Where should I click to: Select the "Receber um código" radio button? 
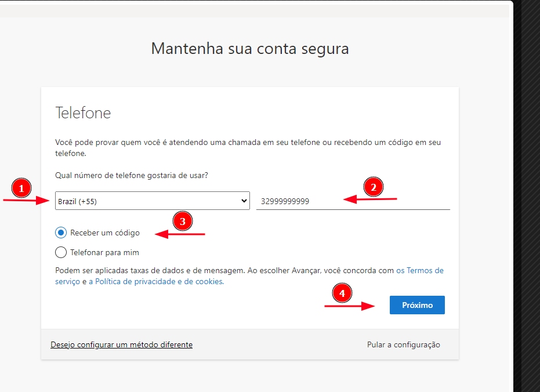tap(61, 233)
